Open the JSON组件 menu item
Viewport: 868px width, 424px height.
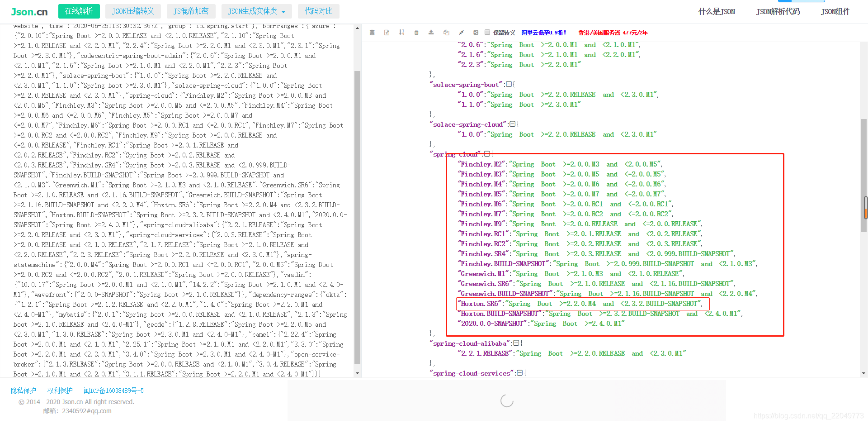tap(835, 12)
